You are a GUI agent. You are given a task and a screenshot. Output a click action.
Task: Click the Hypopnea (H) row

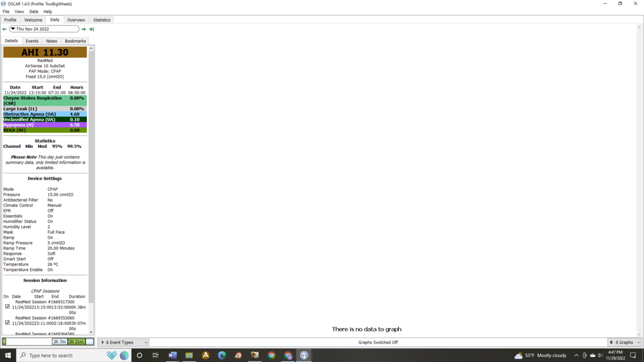(45, 125)
